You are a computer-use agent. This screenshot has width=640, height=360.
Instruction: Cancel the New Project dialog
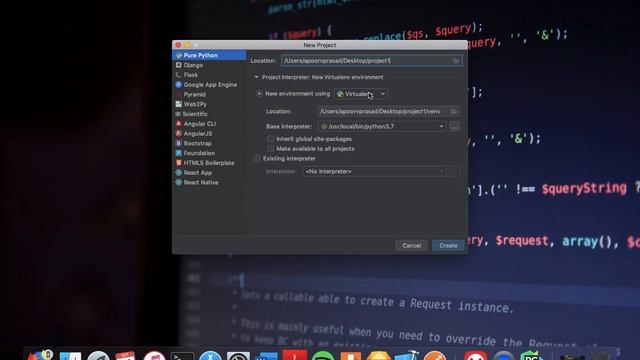[411, 246]
